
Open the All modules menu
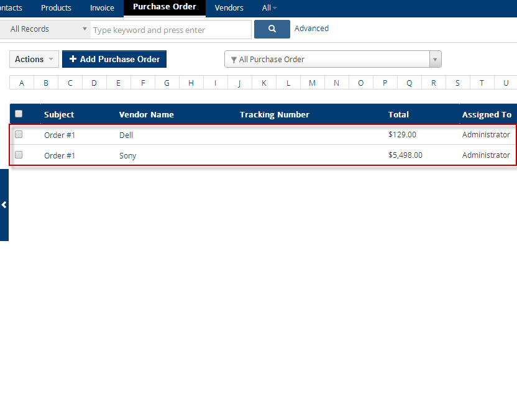click(270, 8)
